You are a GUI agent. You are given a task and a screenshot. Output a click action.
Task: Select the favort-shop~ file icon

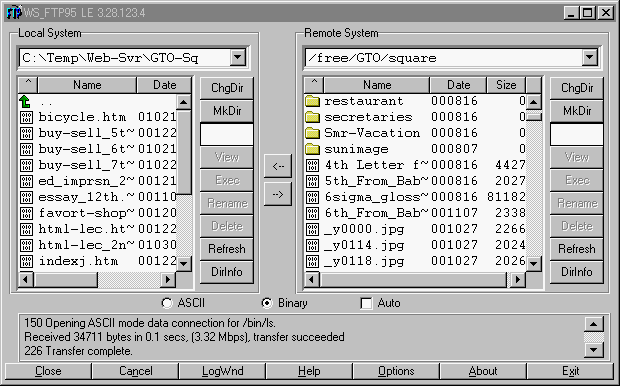[x=26, y=213]
